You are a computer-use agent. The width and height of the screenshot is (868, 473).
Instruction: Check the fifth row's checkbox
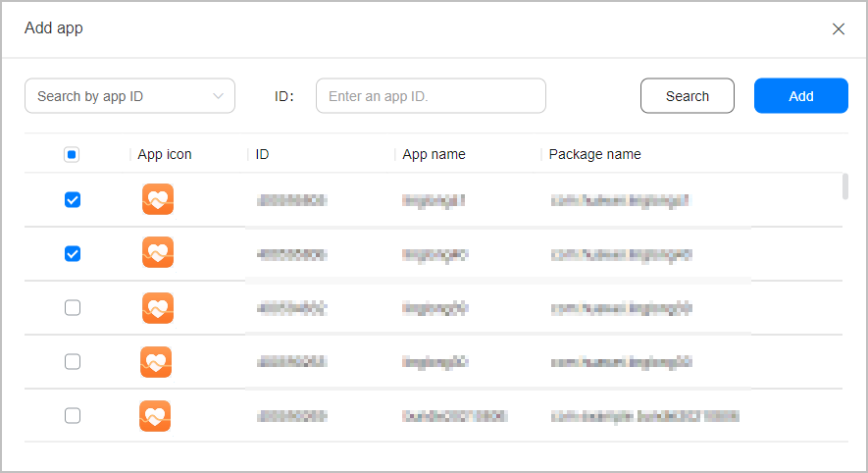click(x=73, y=415)
